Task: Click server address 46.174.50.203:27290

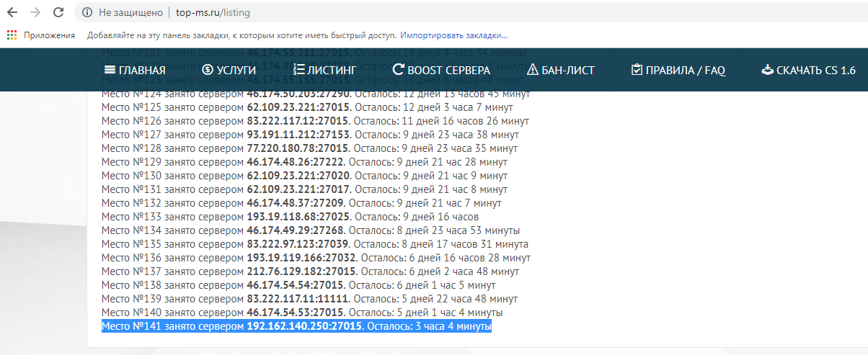Action: [298, 94]
